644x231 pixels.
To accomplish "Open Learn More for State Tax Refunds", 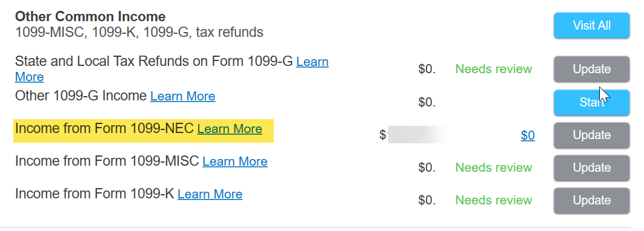I will (x=313, y=62).
